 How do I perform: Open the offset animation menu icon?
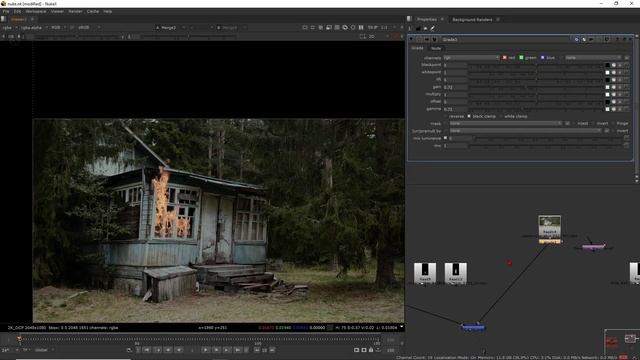click(x=627, y=102)
